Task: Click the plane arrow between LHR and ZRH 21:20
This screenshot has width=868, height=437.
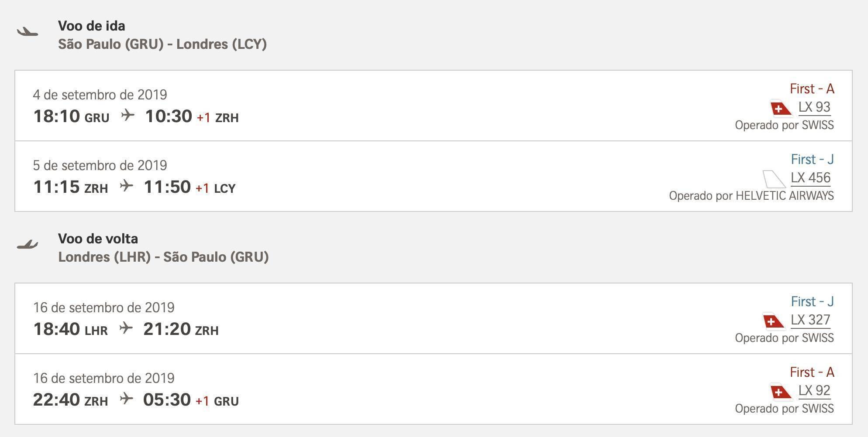Action: tap(126, 328)
